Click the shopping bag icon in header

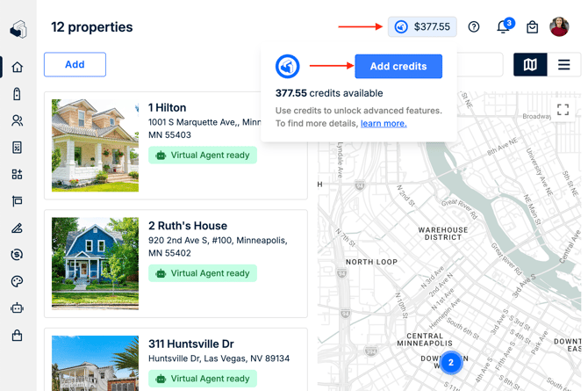(x=532, y=27)
